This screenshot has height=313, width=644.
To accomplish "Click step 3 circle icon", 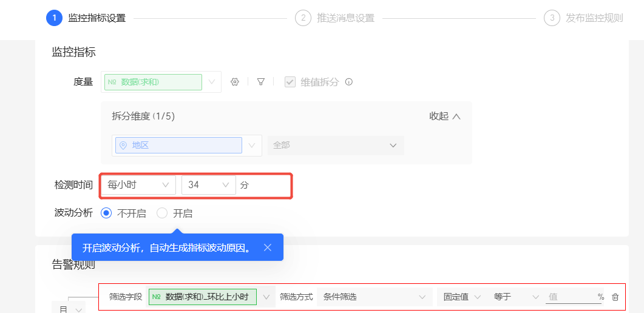I will (552, 18).
